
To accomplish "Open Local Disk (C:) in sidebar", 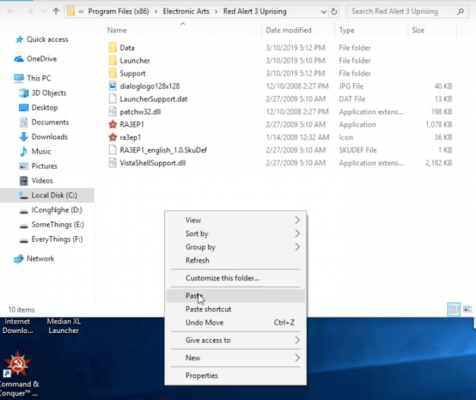I will click(54, 195).
